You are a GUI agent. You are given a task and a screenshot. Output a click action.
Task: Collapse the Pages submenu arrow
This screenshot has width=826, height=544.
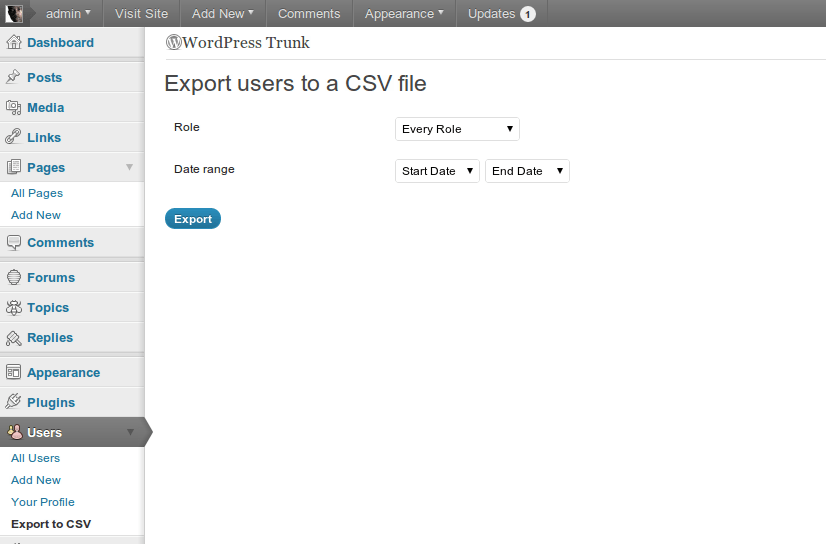[129, 167]
